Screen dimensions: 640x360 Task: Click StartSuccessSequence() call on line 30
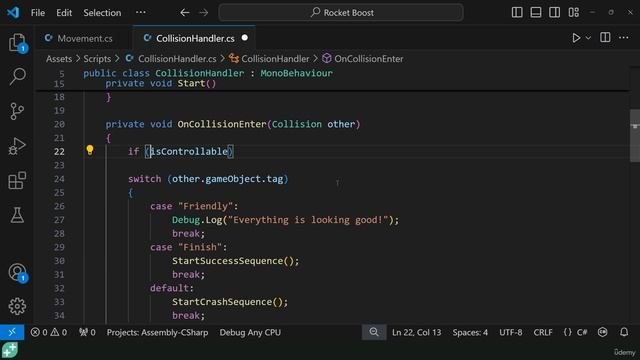(x=236, y=261)
